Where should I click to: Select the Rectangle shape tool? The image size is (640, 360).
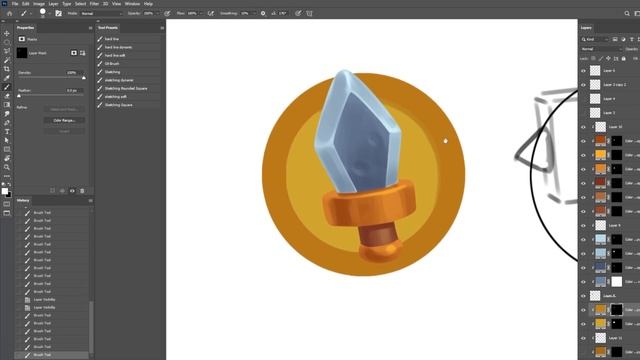(7, 149)
